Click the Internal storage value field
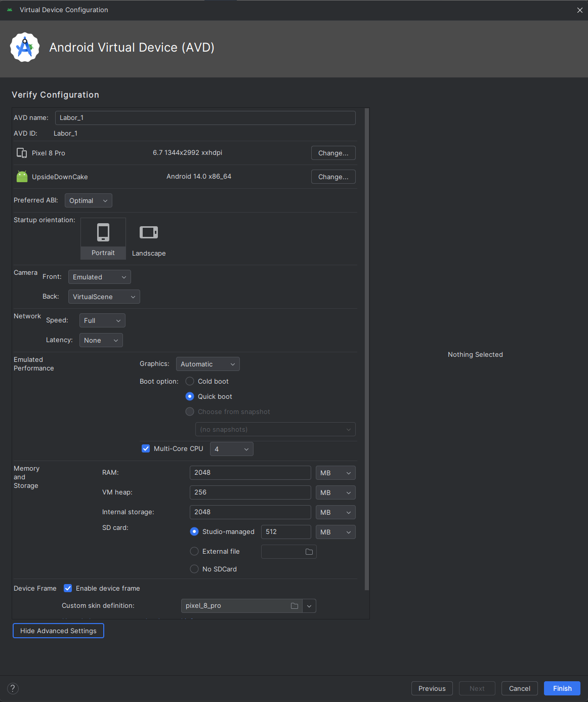The height and width of the screenshot is (702, 588). (x=250, y=512)
